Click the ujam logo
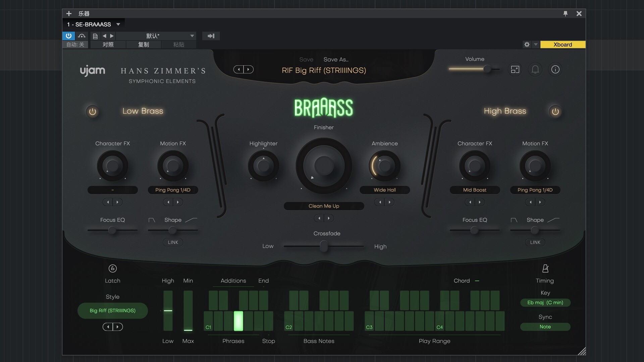Image resolution: width=644 pixels, height=362 pixels. pos(93,71)
